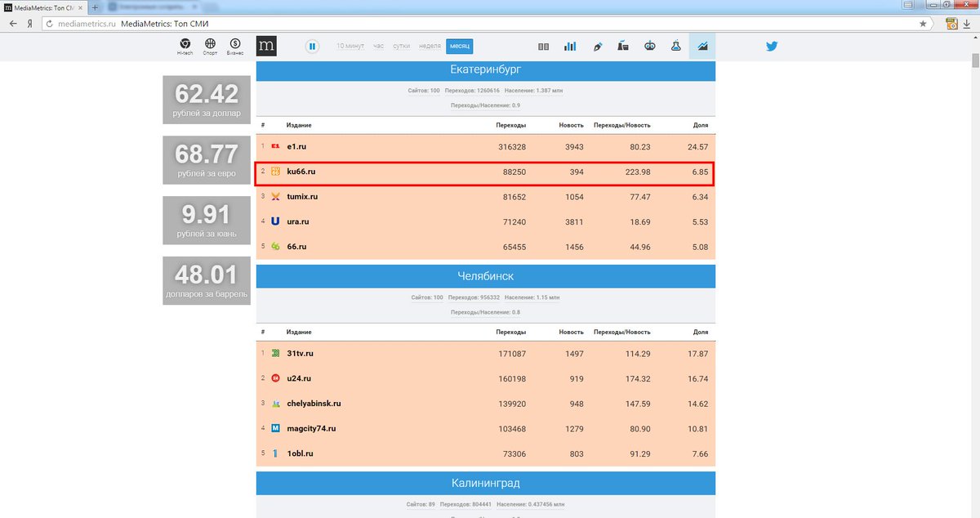Select the 'сутки' time period
Image resolution: width=980 pixels, height=518 pixels.
(x=401, y=47)
